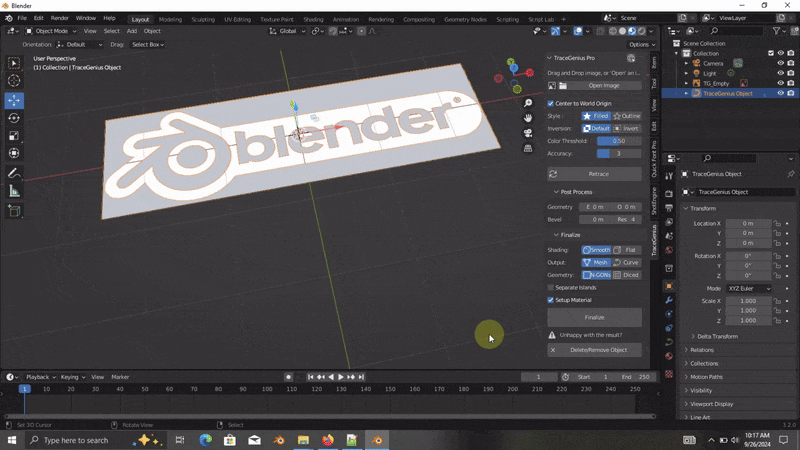The width and height of the screenshot is (800, 450).
Task: Activate the Scale tool
Action: coord(14,136)
